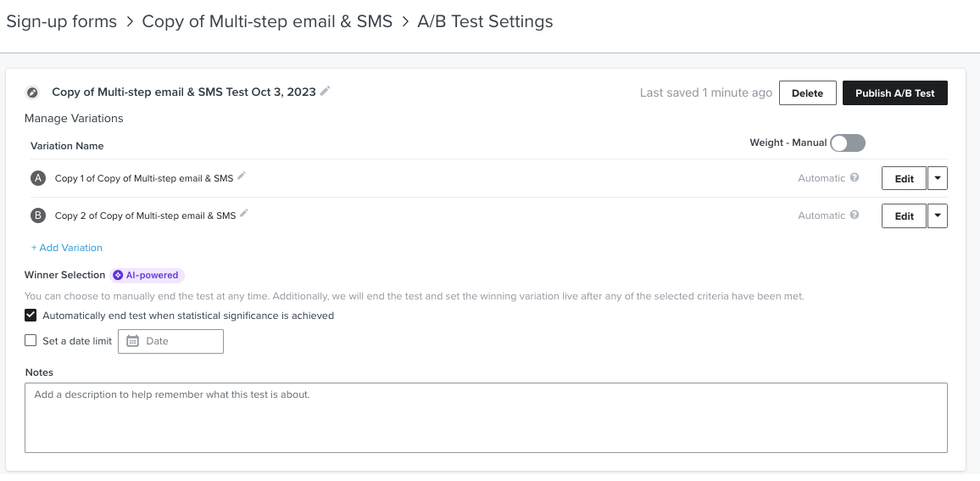The width and height of the screenshot is (980, 481).
Task: Click the help icon beside variation A Automatic
Action: tap(855, 178)
